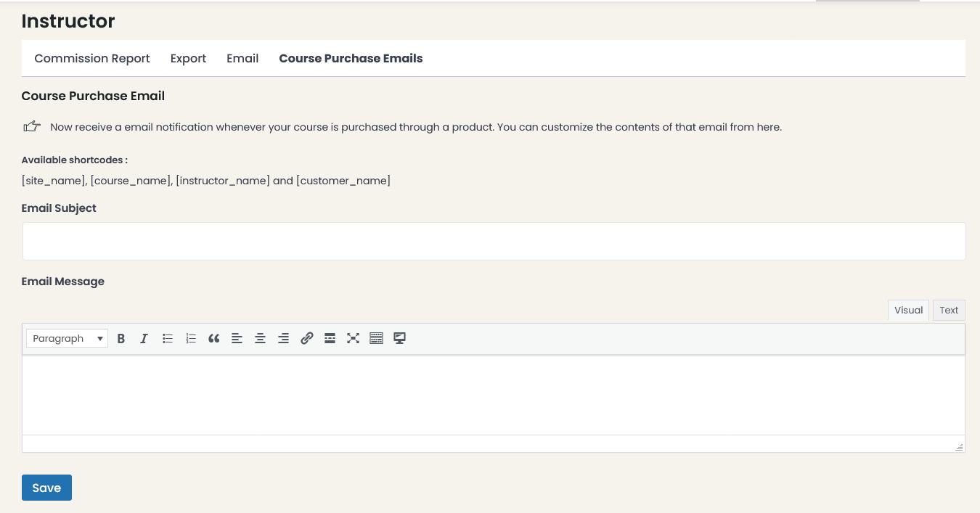
Task: Align text to the center
Action: (x=261, y=338)
